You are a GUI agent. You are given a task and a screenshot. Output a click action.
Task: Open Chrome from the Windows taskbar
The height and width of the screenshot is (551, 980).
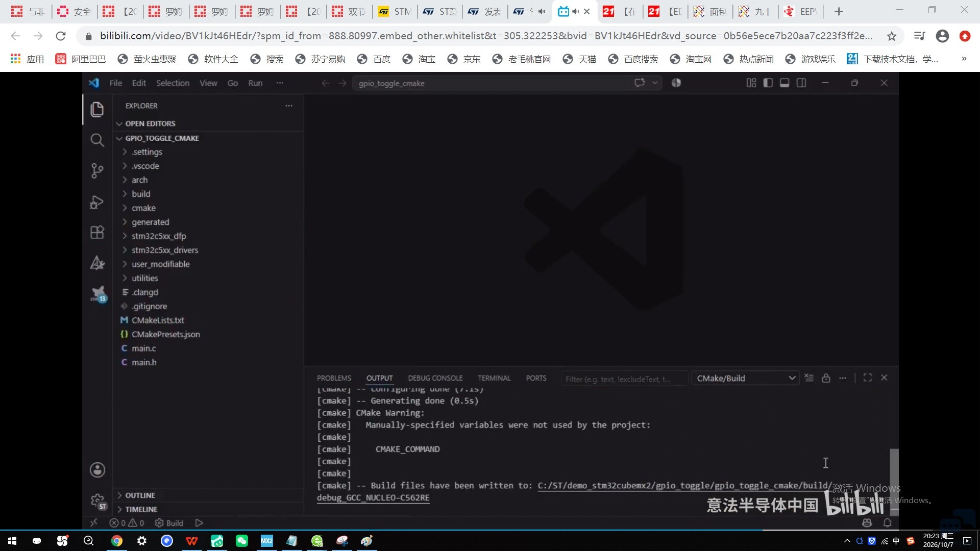click(117, 541)
